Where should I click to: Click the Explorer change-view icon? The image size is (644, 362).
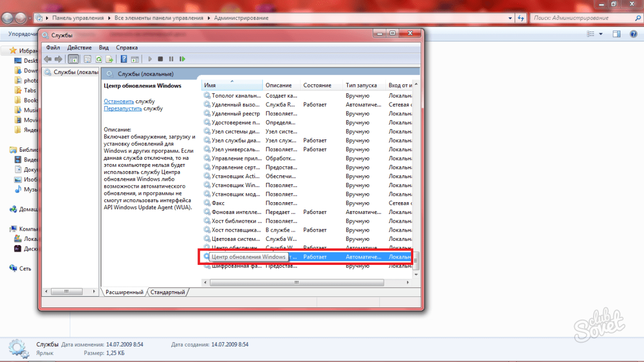tap(590, 34)
